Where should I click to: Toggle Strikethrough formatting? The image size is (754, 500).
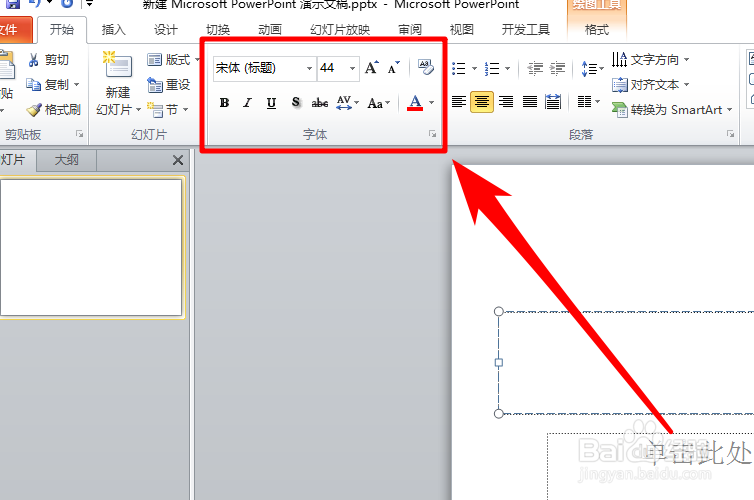pyautogui.click(x=320, y=103)
